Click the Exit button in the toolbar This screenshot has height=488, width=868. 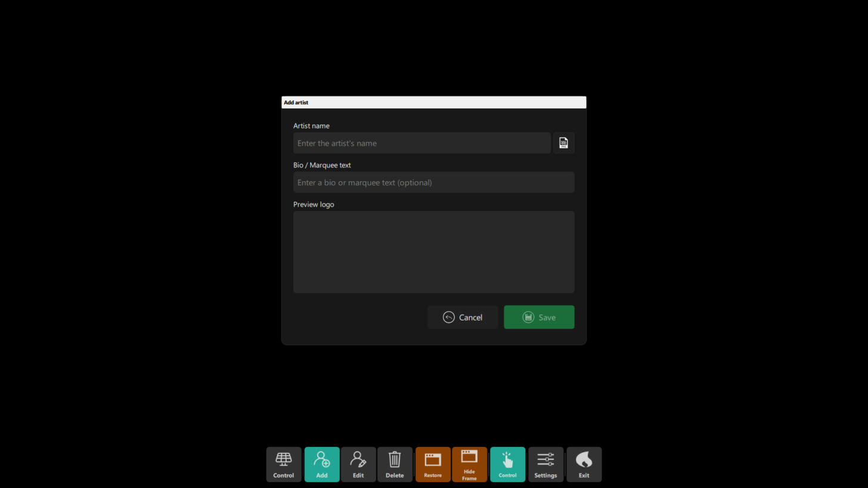point(584,464)
